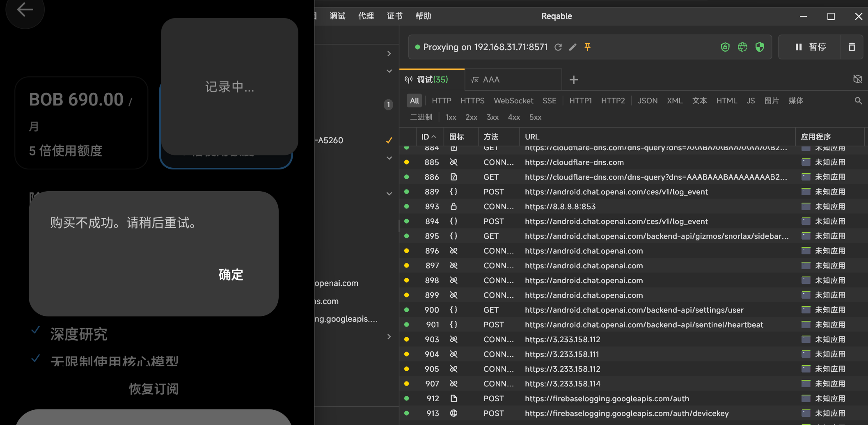Switch to the 调试(35) tab
The image size is (868, 425).
point(432,80)
